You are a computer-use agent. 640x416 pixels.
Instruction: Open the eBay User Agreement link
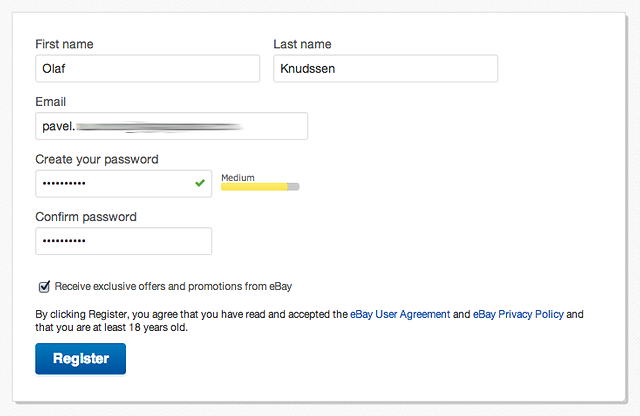[x=400, y=314]
